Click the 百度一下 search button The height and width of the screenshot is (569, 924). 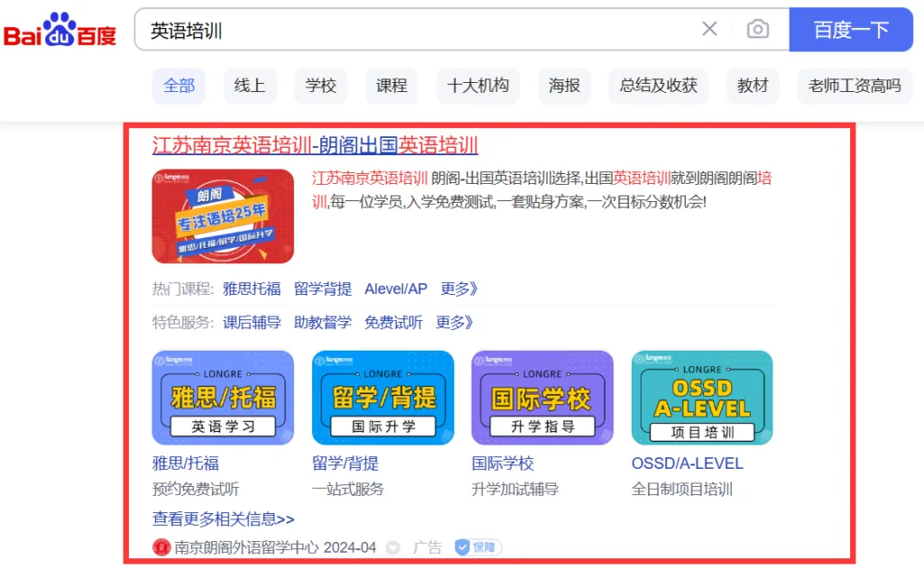pyautogui.click(x=851, y=30)
